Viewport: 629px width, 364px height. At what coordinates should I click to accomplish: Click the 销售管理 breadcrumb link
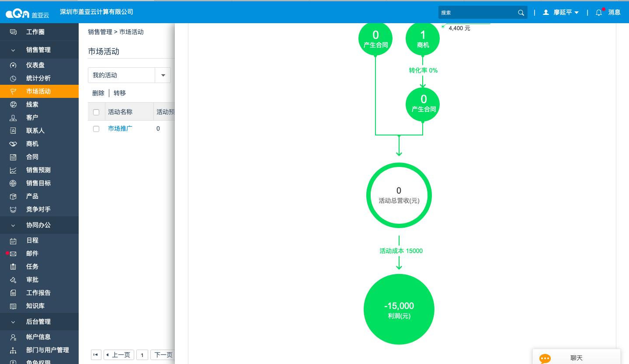pos(100,32)
